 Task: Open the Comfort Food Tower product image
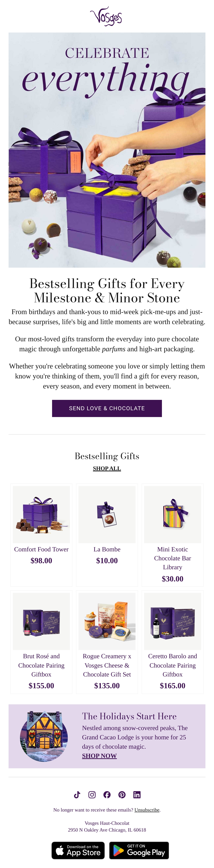[x=41, y=514]
